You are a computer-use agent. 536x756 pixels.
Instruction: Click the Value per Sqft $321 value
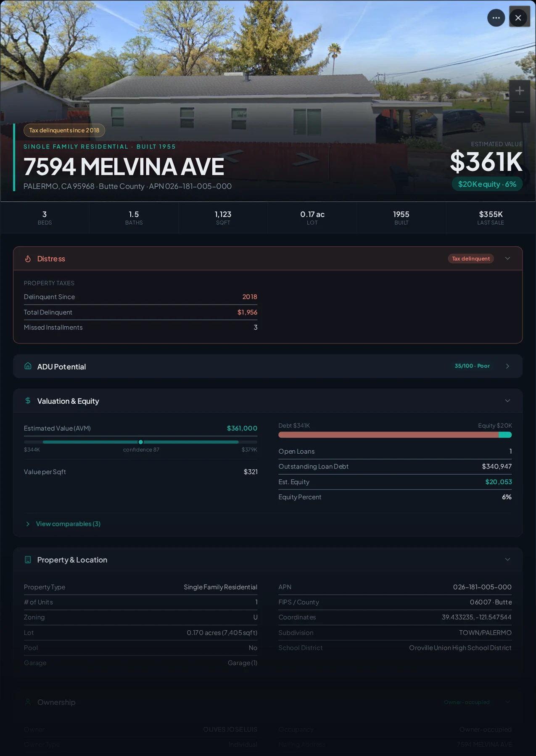pyautogui.click(x=251, y=472)
